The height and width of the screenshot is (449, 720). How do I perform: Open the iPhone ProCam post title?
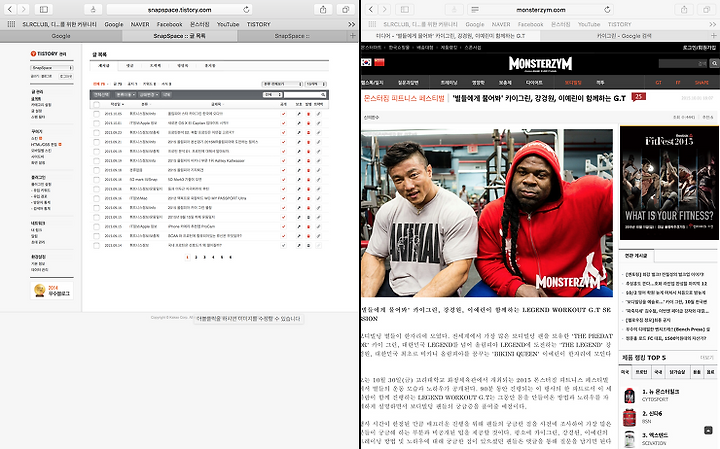pos(191,227)
